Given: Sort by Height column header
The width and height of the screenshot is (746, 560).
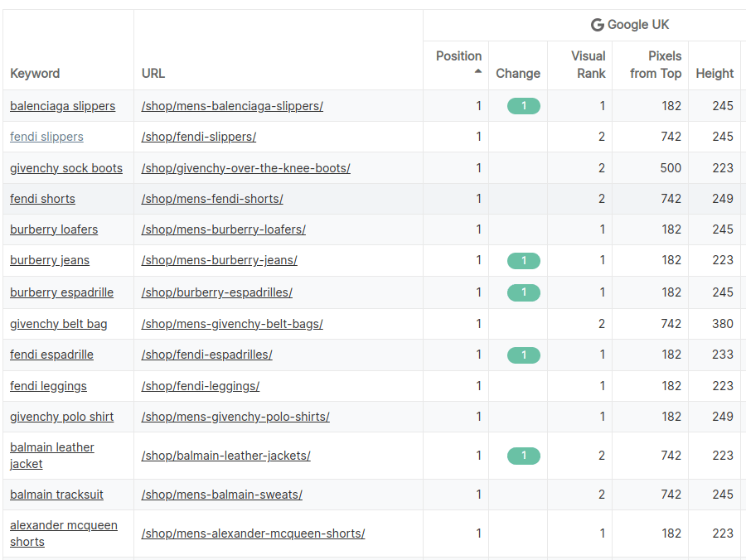Looking at the screenshot, I should [715, 73].
